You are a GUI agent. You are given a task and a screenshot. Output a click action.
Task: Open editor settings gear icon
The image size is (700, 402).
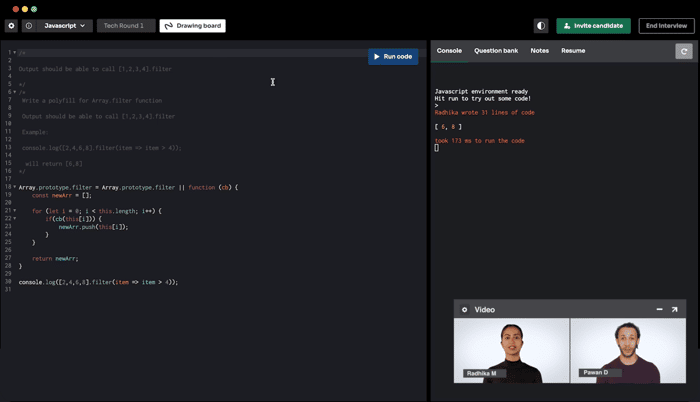click(11, 26)
